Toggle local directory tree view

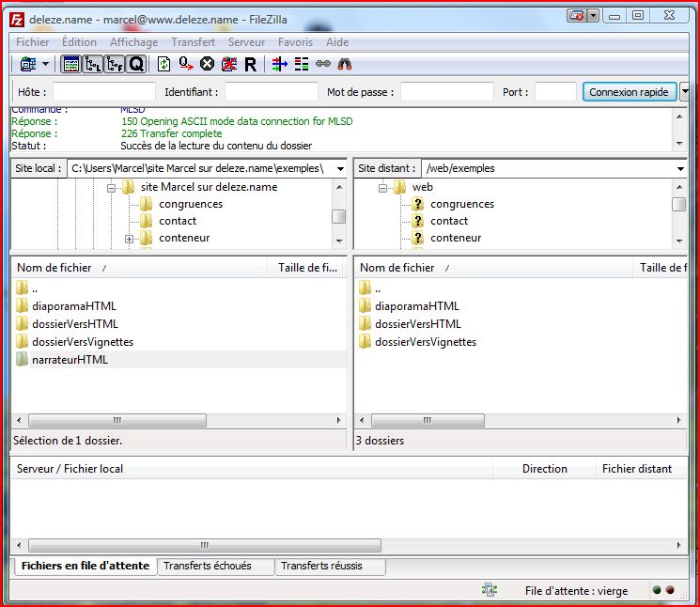point(93,64)
